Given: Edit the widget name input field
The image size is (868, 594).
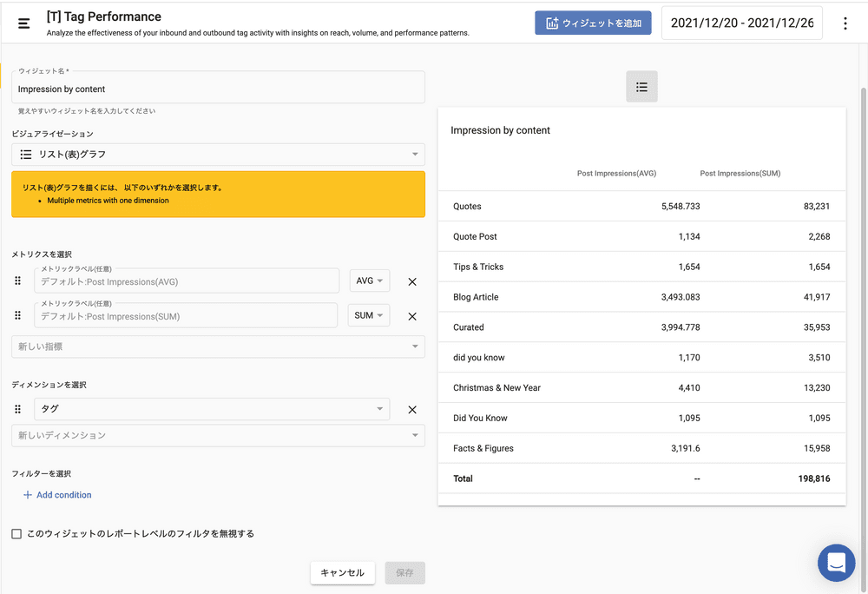Looking at the screenshot, I should [218, 89].
